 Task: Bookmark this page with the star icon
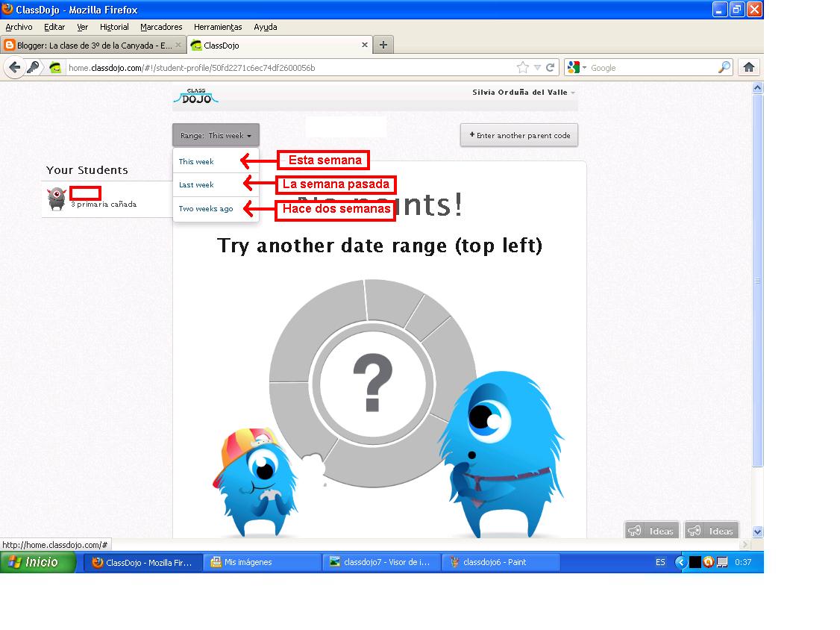[522, 68]
